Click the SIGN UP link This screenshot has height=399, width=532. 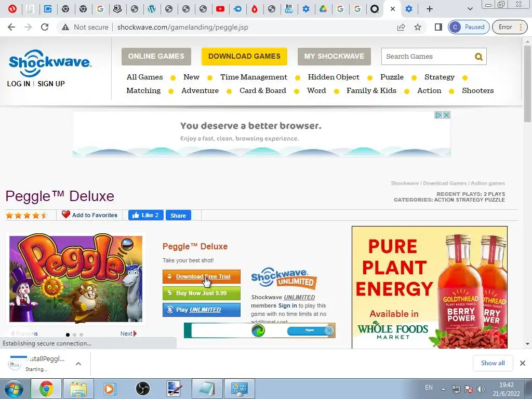[x=51, y=84]
